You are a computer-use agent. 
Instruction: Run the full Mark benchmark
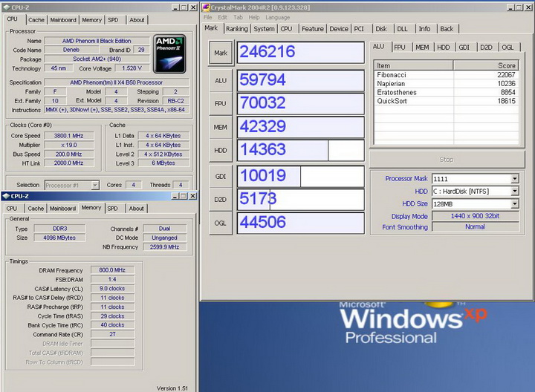tap(221, 53)
